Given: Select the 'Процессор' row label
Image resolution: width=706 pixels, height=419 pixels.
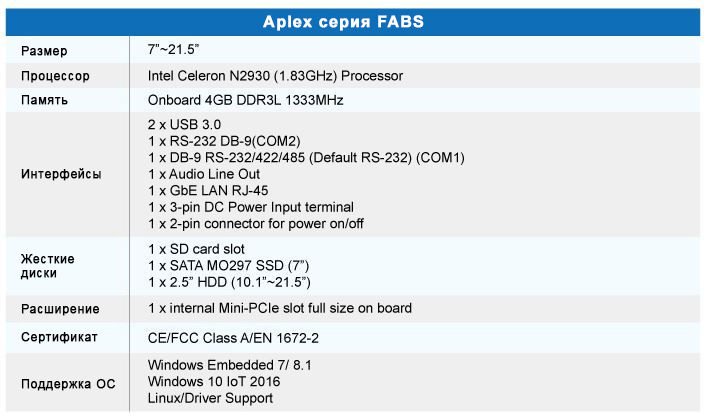Looking at the screenshot, I should (55, 76).
